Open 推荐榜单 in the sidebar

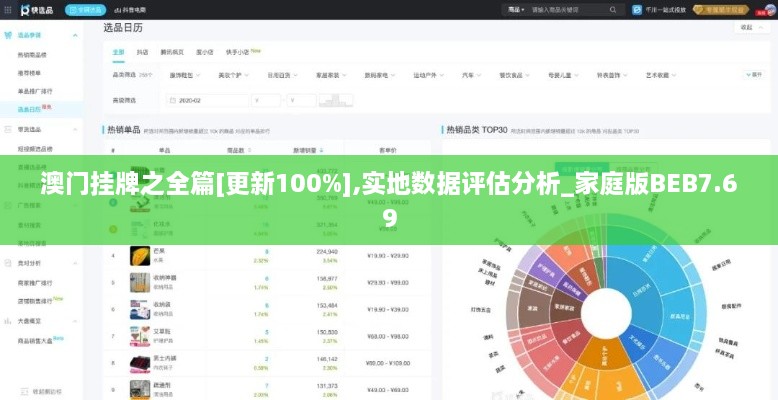point(29,73)
